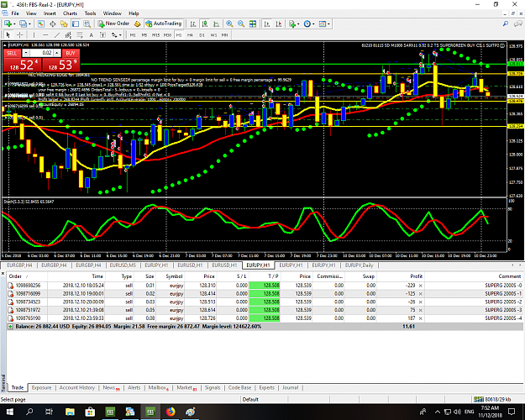Switch chart to Line chart style
The height and width of the screenshot is (420, 525).
[216, 24]
